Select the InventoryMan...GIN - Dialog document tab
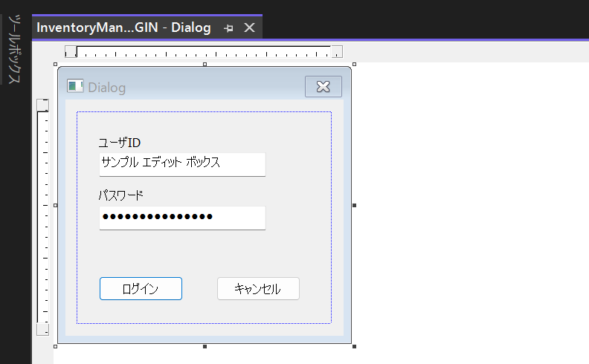589x364 pixels. pos(123,27)
